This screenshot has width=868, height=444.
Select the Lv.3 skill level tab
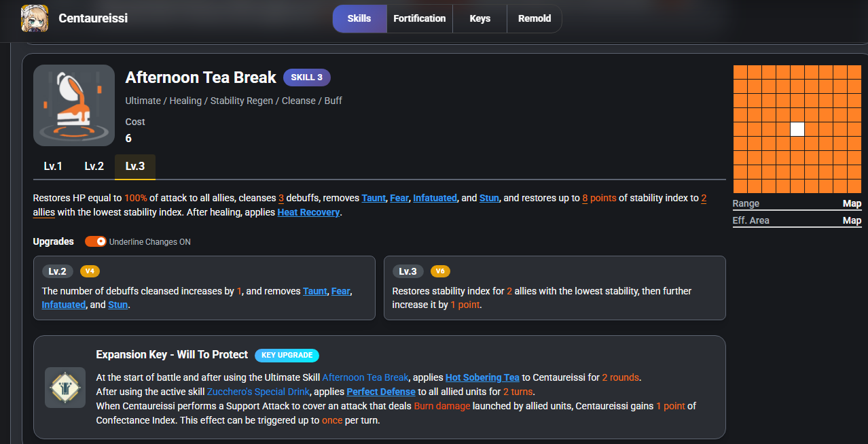click(x=135, y=167)
